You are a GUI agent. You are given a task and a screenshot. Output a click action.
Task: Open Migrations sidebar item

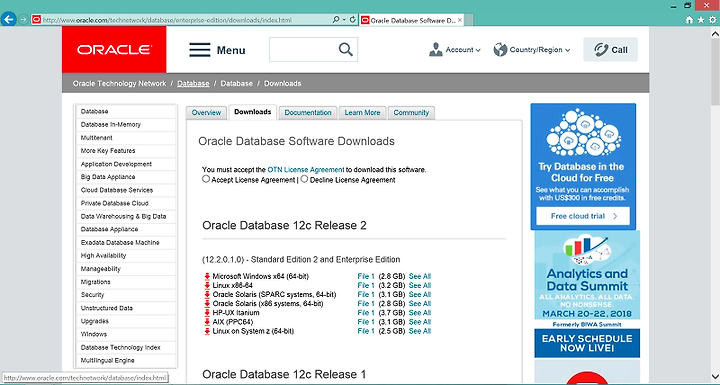pos(125,282)
